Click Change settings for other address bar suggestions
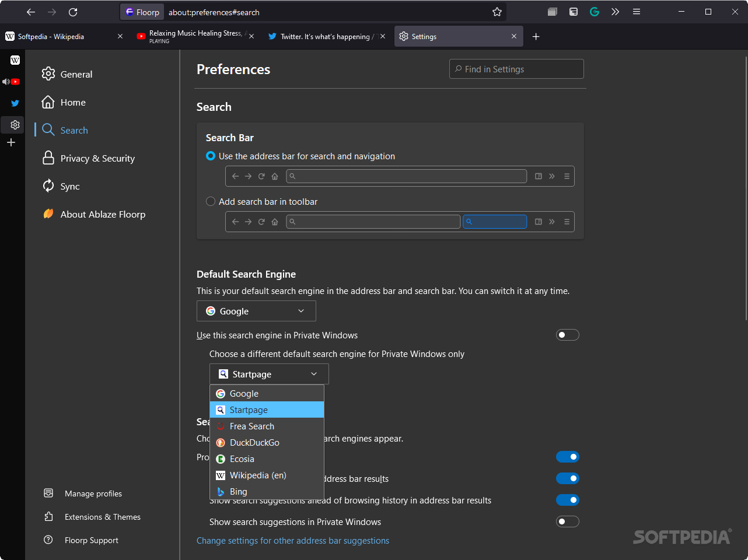 pyautogui.click(x=293, y=541)
